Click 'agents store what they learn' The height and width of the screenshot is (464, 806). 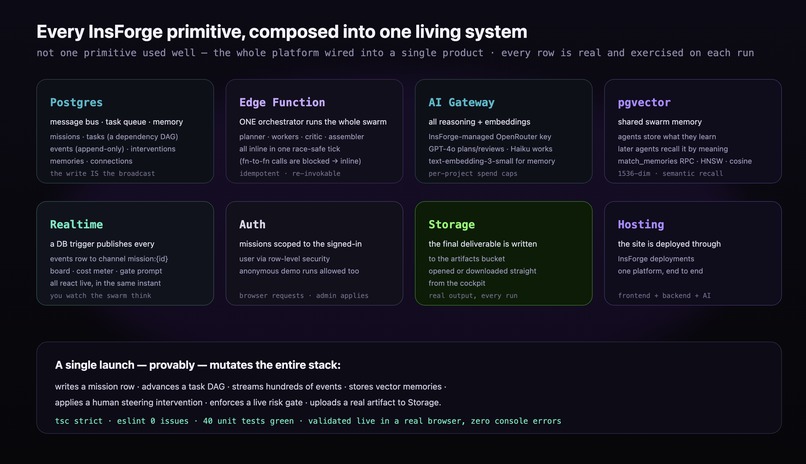click(667, 137)
